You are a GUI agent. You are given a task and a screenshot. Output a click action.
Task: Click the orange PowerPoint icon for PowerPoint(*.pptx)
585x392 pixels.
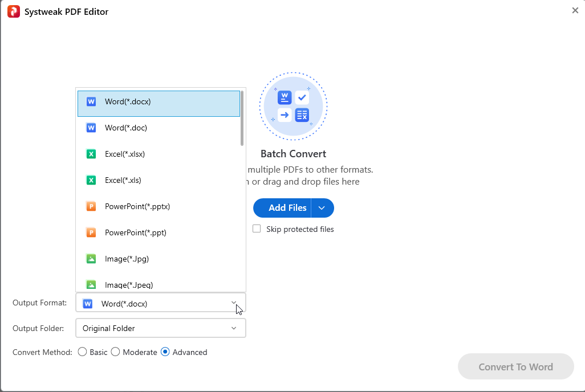(91, 206)
